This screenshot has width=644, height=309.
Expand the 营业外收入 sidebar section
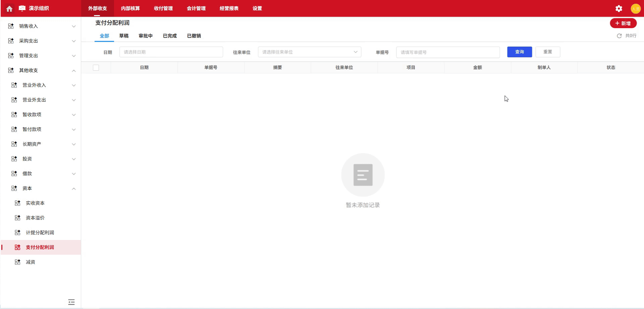click(x=73, y=85)
